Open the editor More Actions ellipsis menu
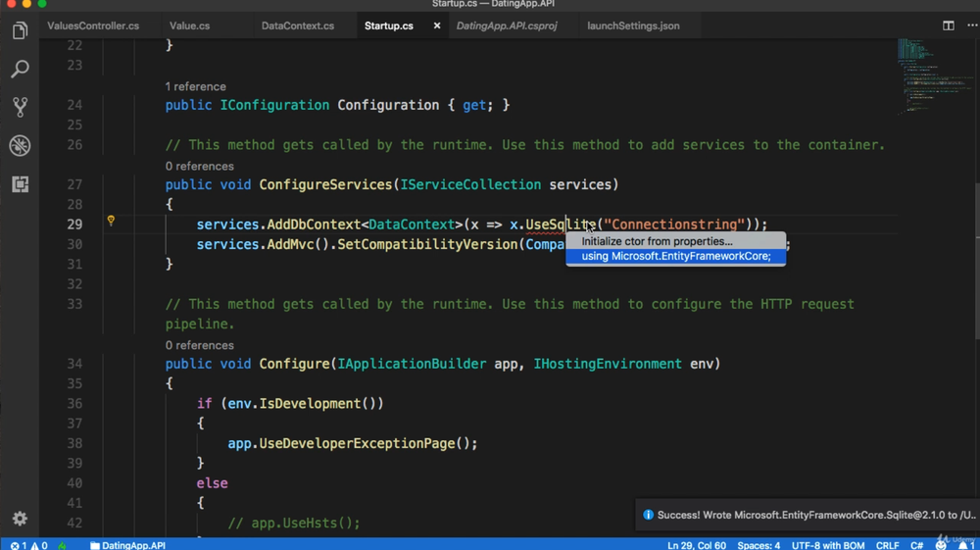The width and height of the screenshot is (980, 550). (x=972, y=25)
